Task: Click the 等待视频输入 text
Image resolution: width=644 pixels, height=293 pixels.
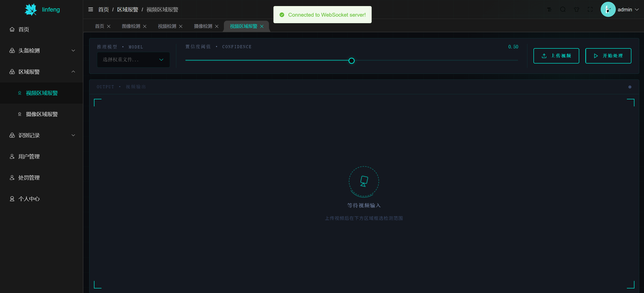Action: 364,206
